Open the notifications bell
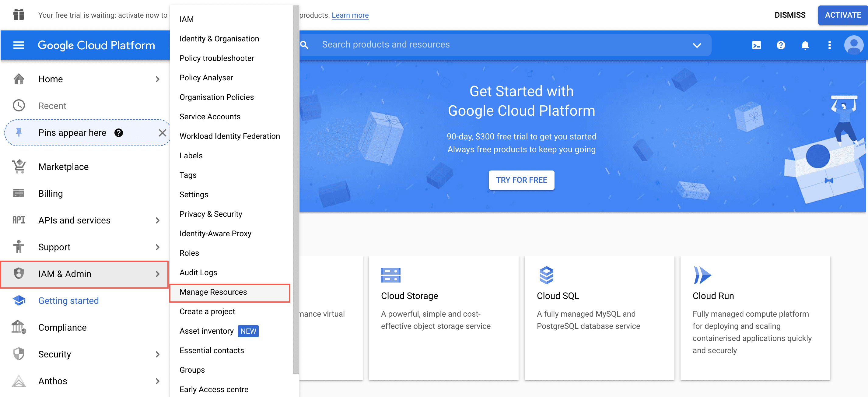The image size is (868, 397). (x=805, y=45)
